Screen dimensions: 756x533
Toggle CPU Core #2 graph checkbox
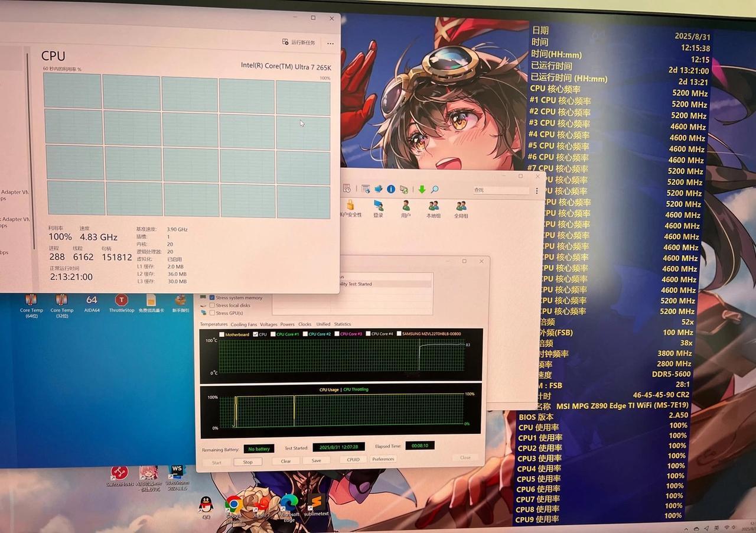coord(305,334)
